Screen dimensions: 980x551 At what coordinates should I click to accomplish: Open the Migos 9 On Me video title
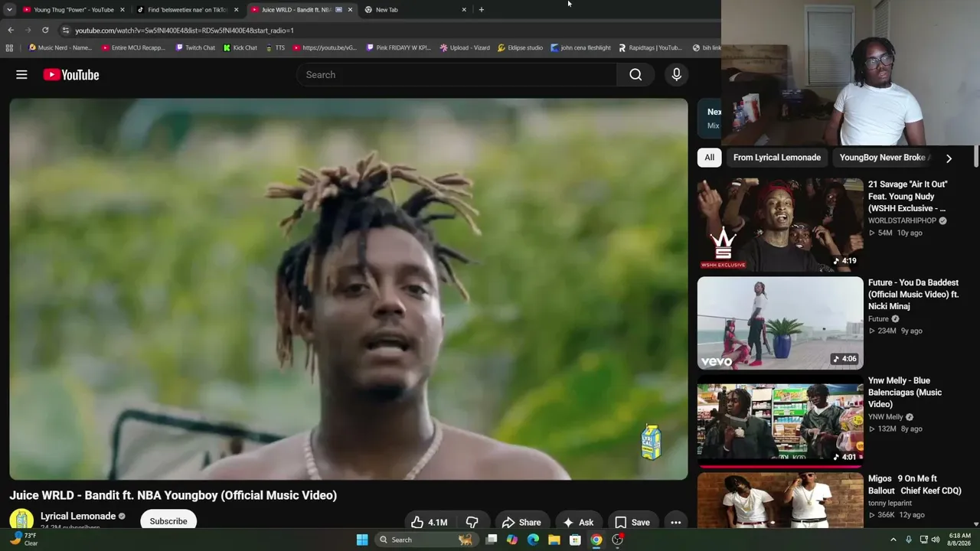[x=914, y=484]
